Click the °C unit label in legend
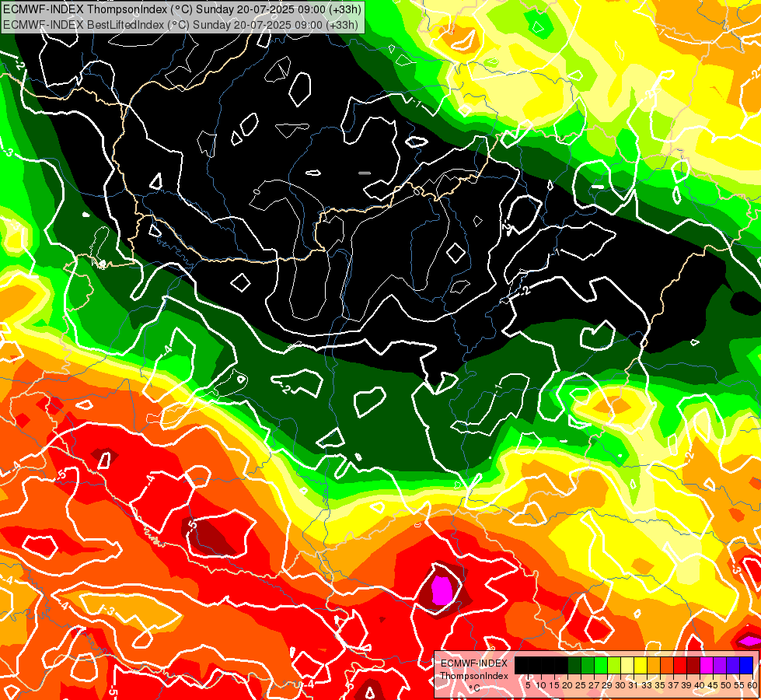 475,688
